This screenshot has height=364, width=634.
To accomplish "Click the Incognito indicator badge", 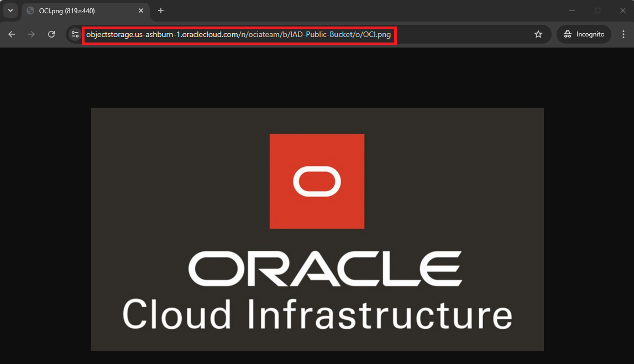I will [x=583, y=34].
